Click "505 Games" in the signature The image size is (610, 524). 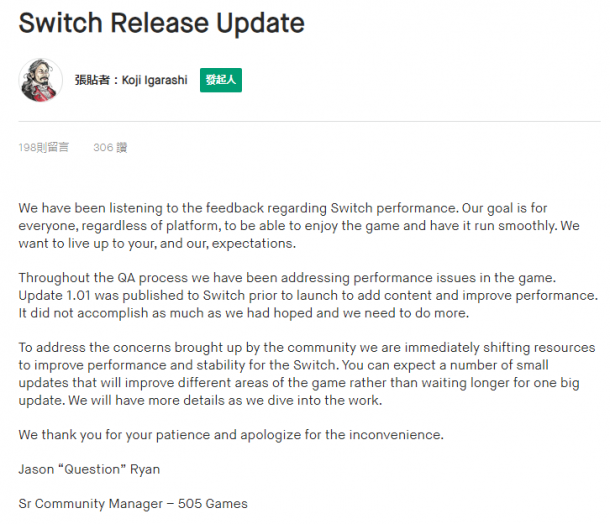pos(212,503)
